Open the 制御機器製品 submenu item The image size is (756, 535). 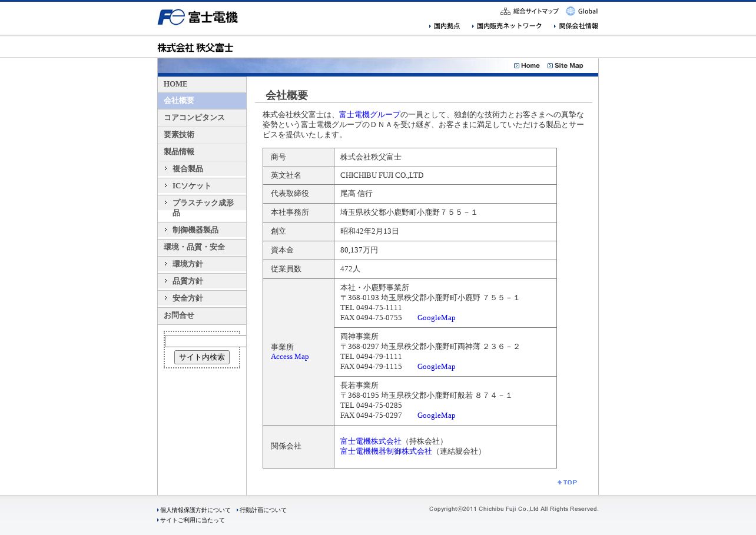(202, 230)
